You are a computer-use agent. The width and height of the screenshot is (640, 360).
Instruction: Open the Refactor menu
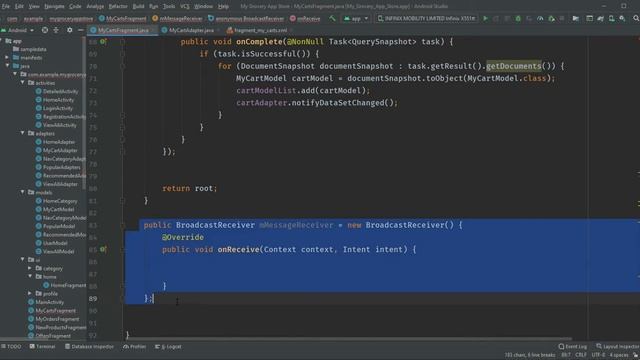point(118,7)
